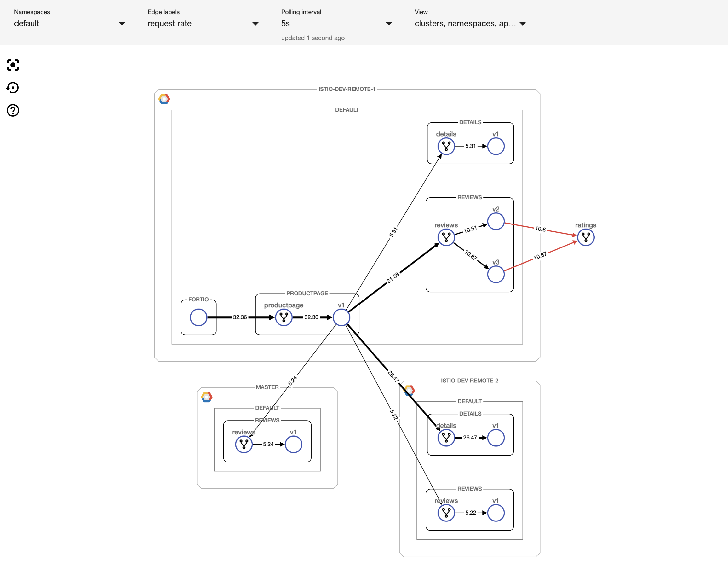
Task: Select the FORTIO workload circle node
Action: (198, 317)
